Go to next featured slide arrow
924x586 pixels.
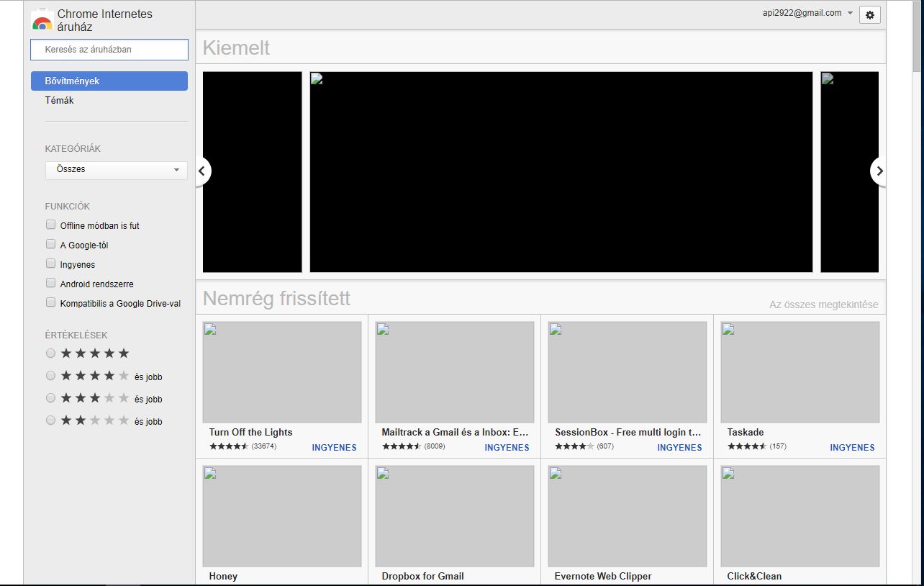[879, 171]
